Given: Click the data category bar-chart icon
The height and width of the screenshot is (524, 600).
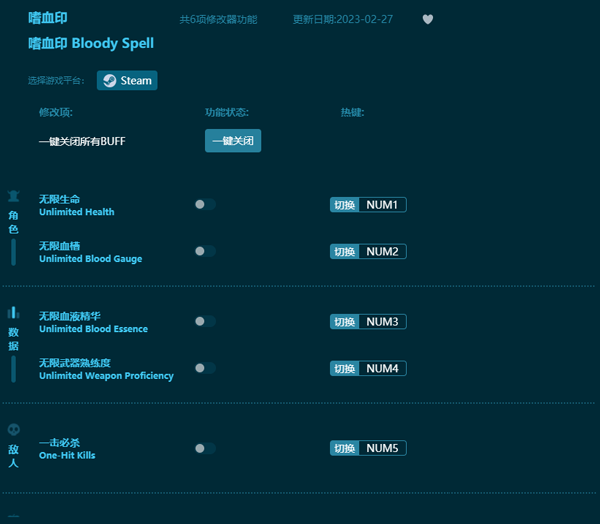Looking at the screenshot, I should [x=13, y=313].
